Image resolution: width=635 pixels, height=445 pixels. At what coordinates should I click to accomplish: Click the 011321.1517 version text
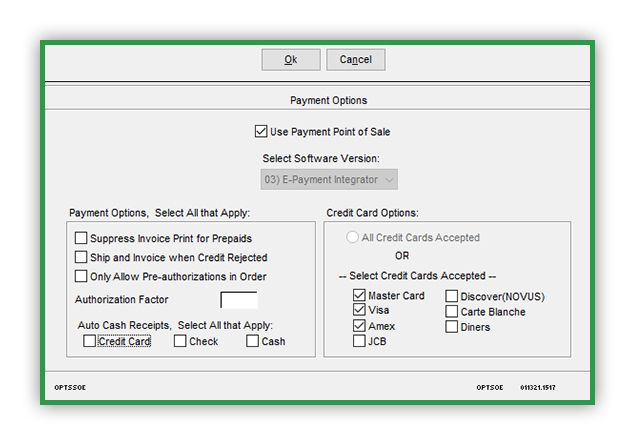pyautogui.click(x=538, y=388)
